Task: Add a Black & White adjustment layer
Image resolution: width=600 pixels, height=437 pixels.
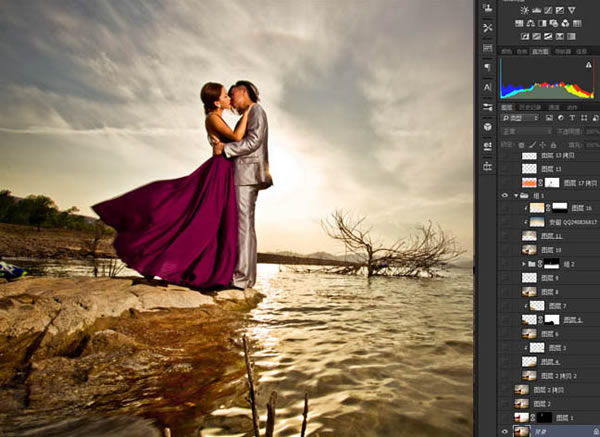Action: tap(542, 23)
